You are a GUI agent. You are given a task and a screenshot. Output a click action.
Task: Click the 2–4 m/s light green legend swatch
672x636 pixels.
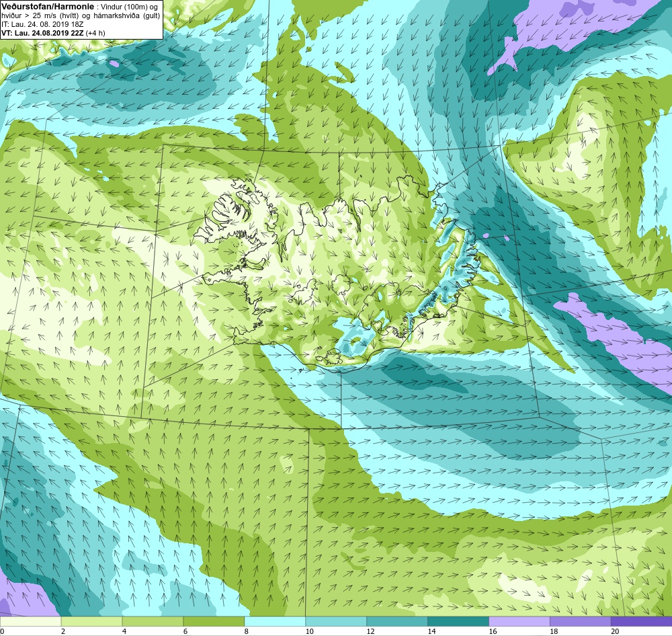(x=91, y=621)
